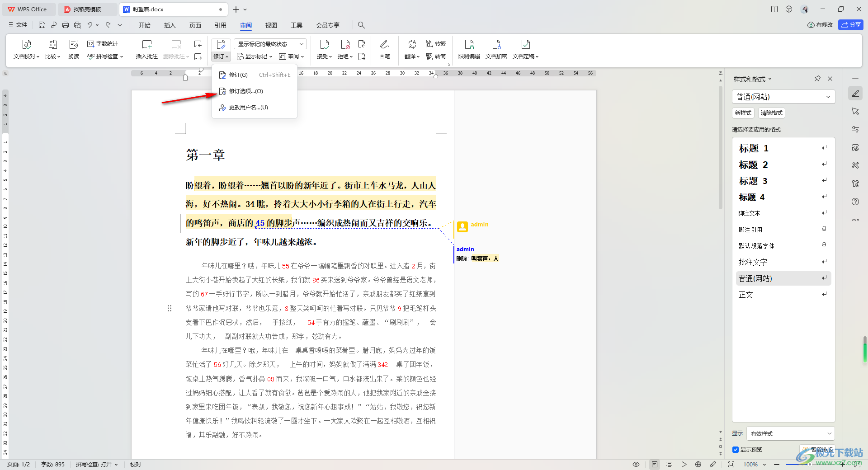Switch to web layout globe icon

pos(698,464)
